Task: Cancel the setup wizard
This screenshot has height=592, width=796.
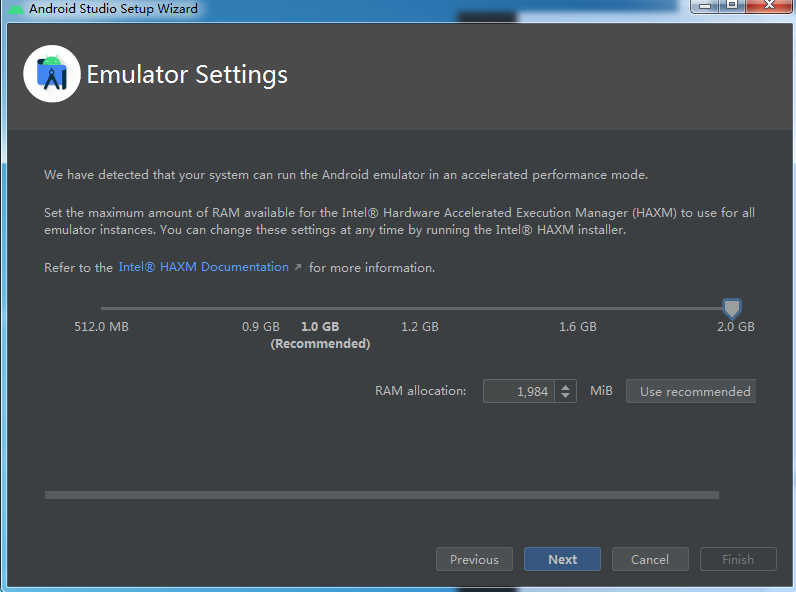Action: pyautogui.click(x=650, y=559)
